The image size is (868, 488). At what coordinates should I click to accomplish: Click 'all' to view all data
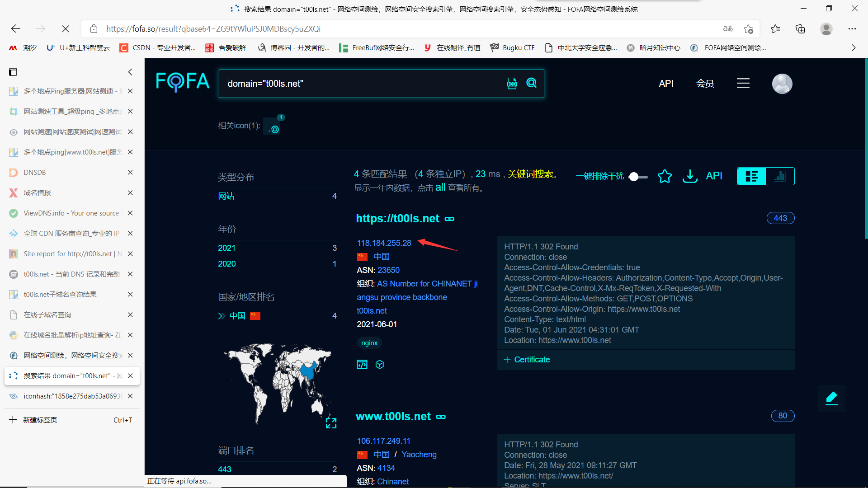tap(440, 188)
